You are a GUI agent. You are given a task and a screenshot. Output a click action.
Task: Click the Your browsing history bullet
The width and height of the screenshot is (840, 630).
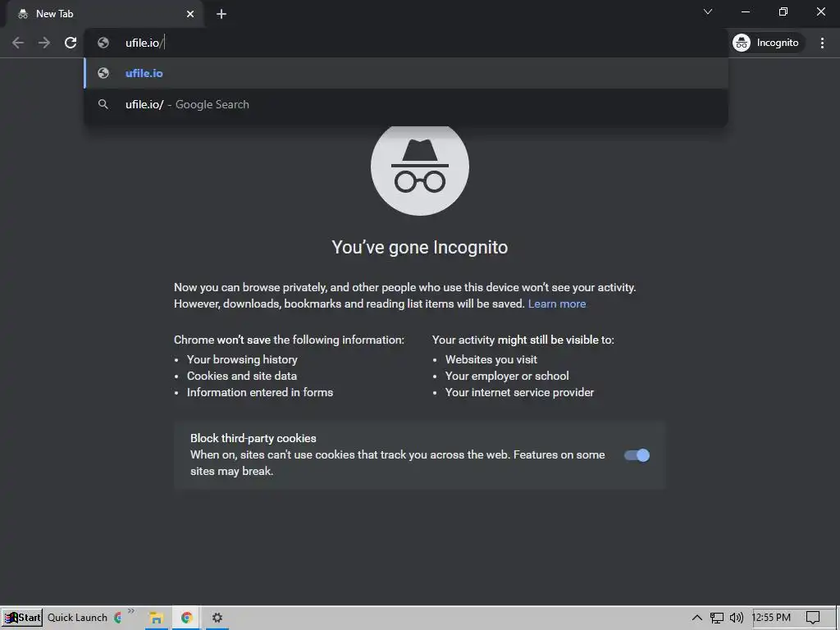[242, 359]
